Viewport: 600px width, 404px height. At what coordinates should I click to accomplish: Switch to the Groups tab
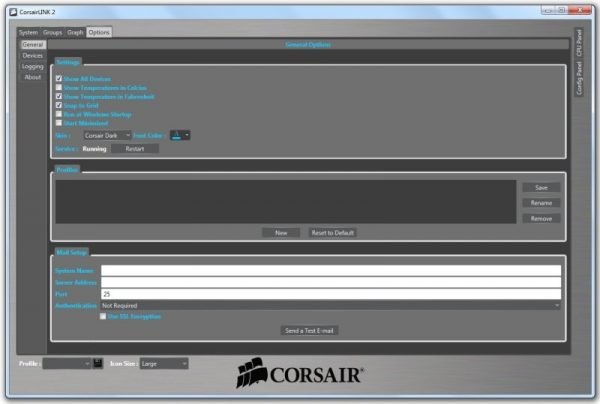coord(52,32)
